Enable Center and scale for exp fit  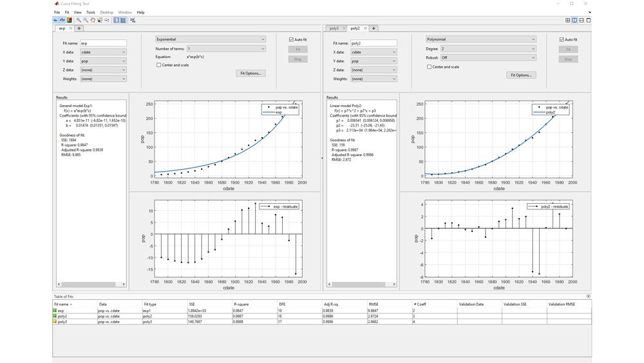pos(159,65)
